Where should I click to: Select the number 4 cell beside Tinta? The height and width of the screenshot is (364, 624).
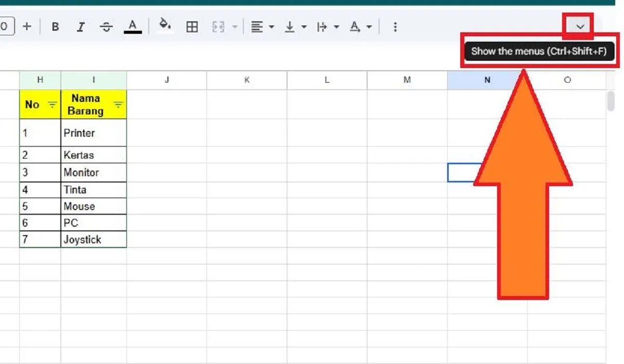tap(40, 190)
